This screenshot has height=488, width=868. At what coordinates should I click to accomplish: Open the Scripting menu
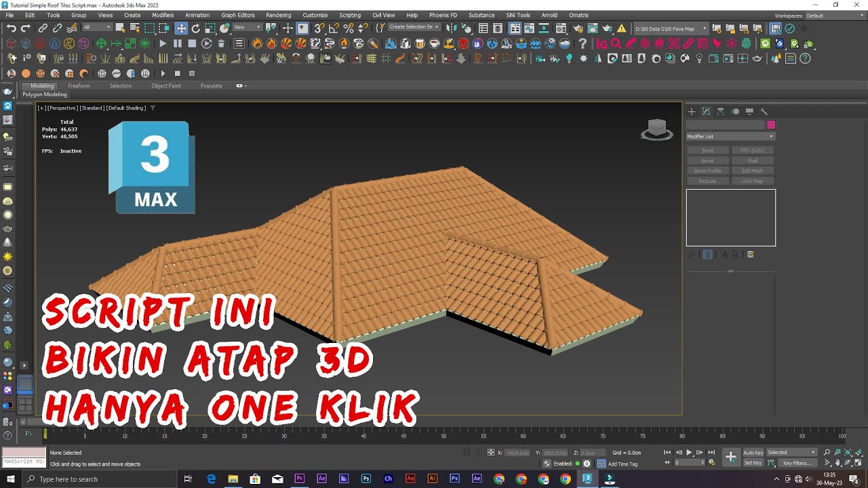pyautogui.click(x=350, y=15)
